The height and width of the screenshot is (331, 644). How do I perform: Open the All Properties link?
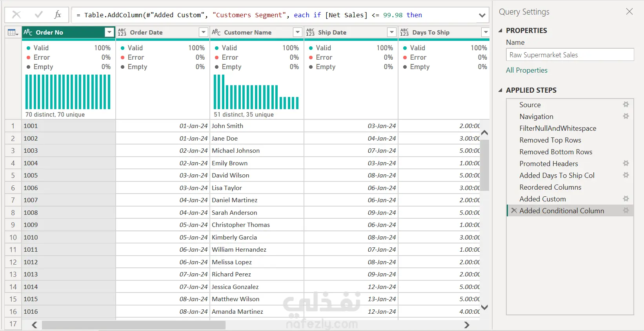527,70
